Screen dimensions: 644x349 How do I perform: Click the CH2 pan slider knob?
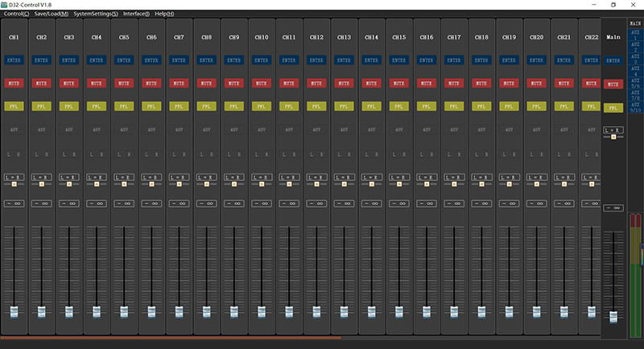click(42, 184)
